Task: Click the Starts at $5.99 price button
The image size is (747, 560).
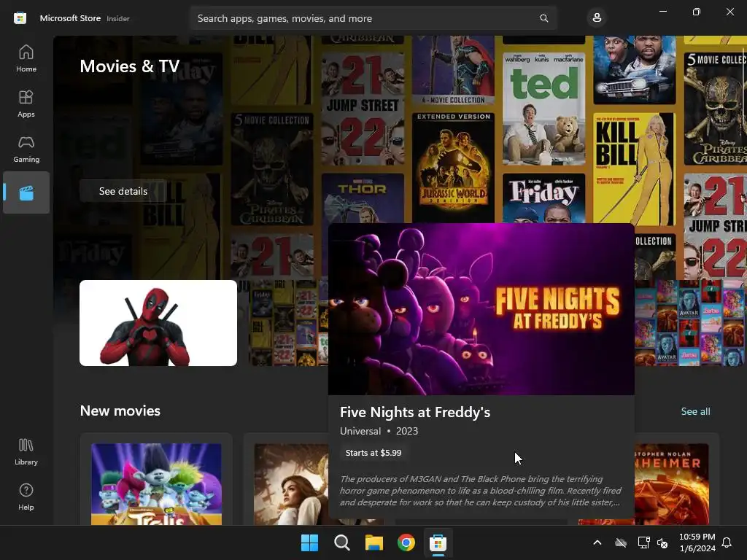Action: click(x=373, y=453)
